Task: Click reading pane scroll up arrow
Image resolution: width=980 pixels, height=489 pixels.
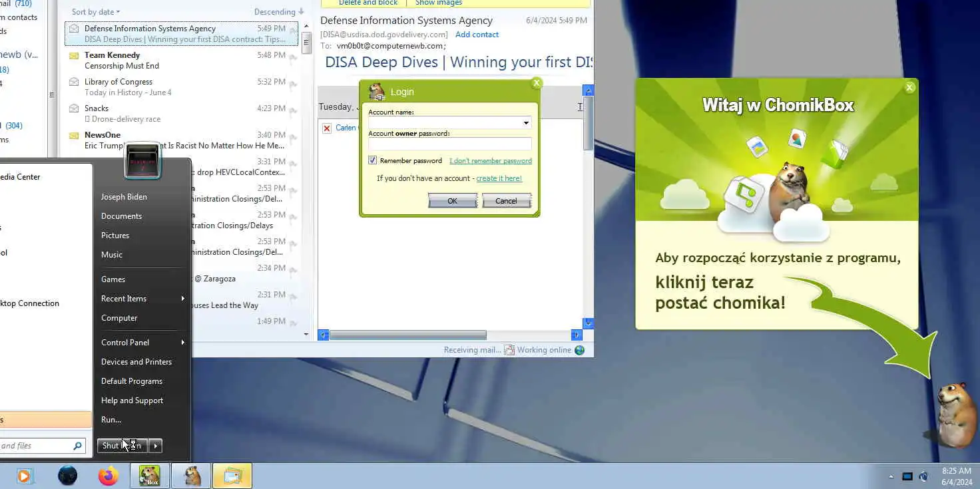Action: (588, 90)
